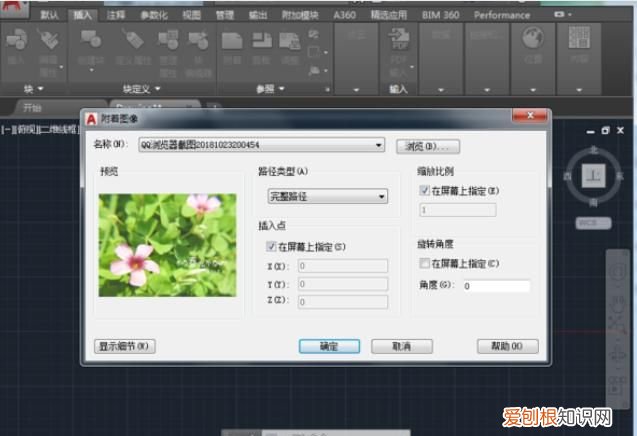Viewport: 637px width, 436px height.
Task: Enable 在屏幕上指定 checkbox under 旋转角度
Action: (424, 263)
